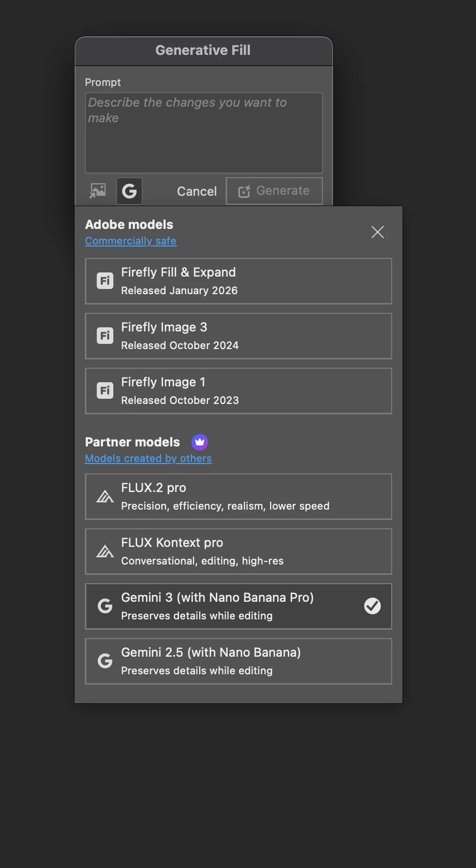Click the sparkle icon on the Generate button
This screenshot has width=476, height=868.
[244, 191]
